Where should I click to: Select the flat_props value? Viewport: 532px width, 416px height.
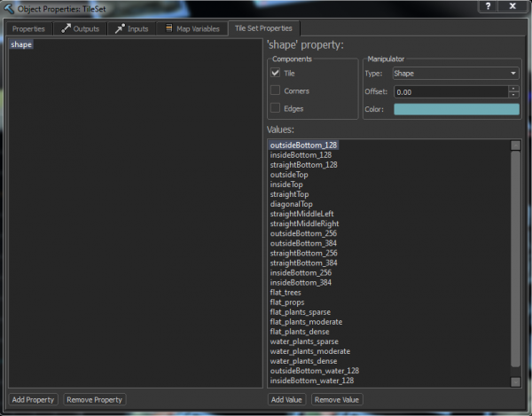287,302
